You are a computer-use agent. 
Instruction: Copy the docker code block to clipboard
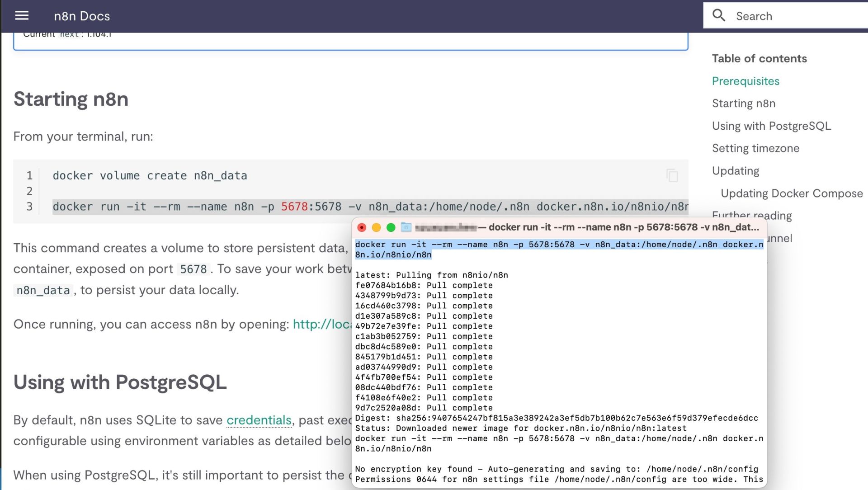pyautogui.click(x=672, y=175)
